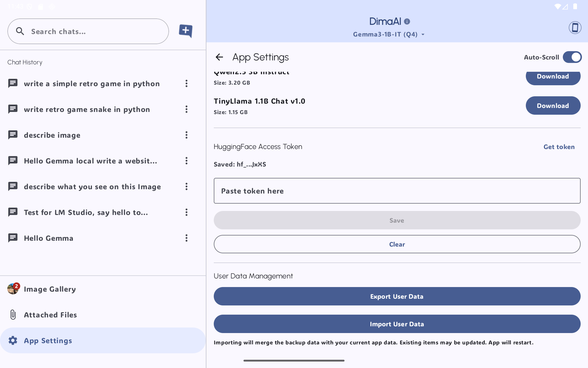
Task: Tap the phone device icon top right
Action: [575, 28]
